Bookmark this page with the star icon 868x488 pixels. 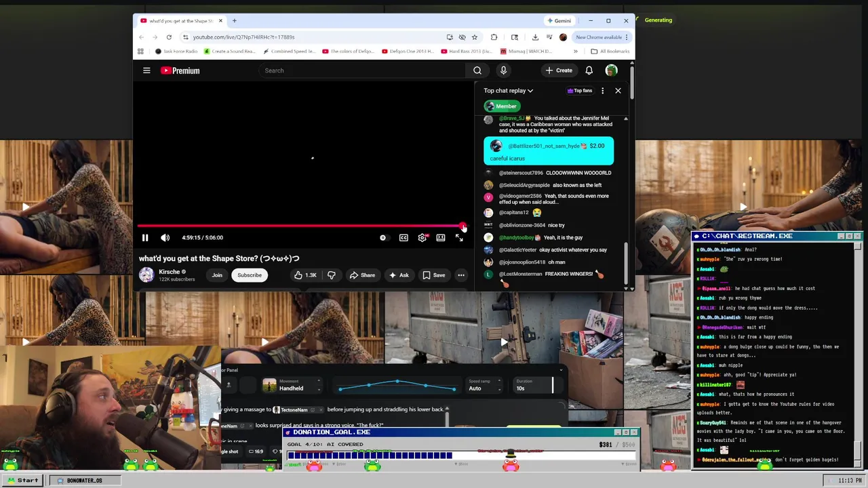[x=475, y=37]
